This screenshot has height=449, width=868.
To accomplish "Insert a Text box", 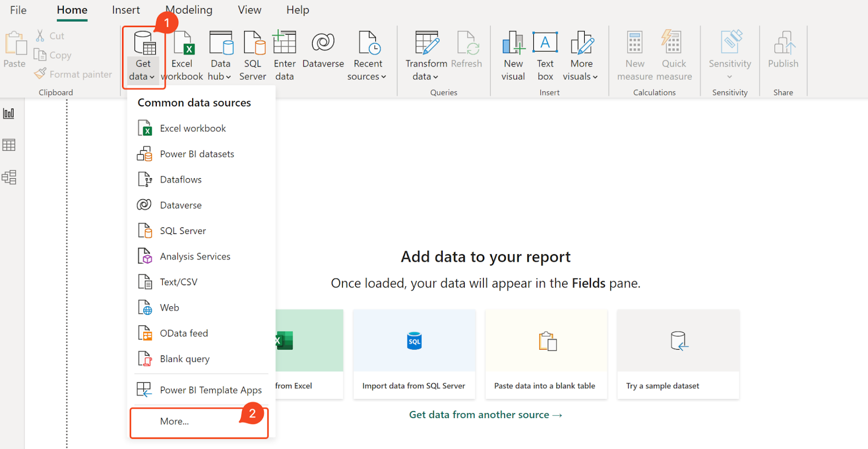I will [545, 56].
